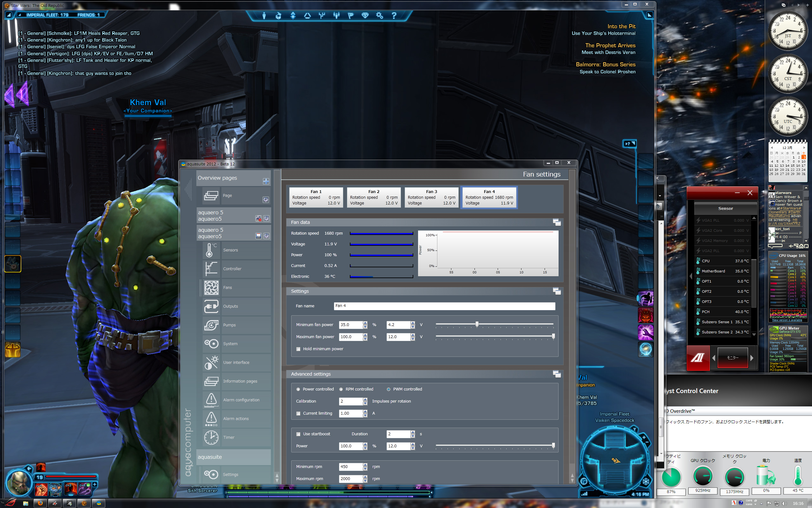Open the Controller curve icon in sidebar
Screen dimensions: 812x508
(x=211, y=269)
